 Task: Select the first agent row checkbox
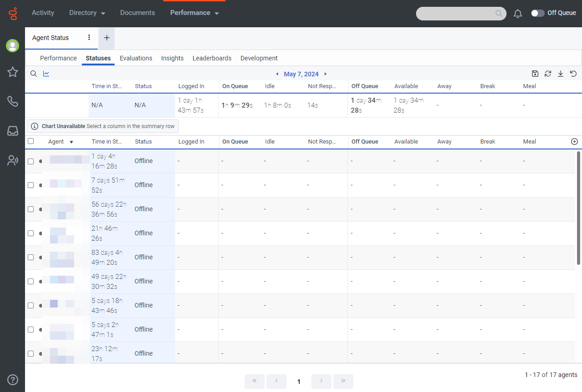[x=31, y=161]
